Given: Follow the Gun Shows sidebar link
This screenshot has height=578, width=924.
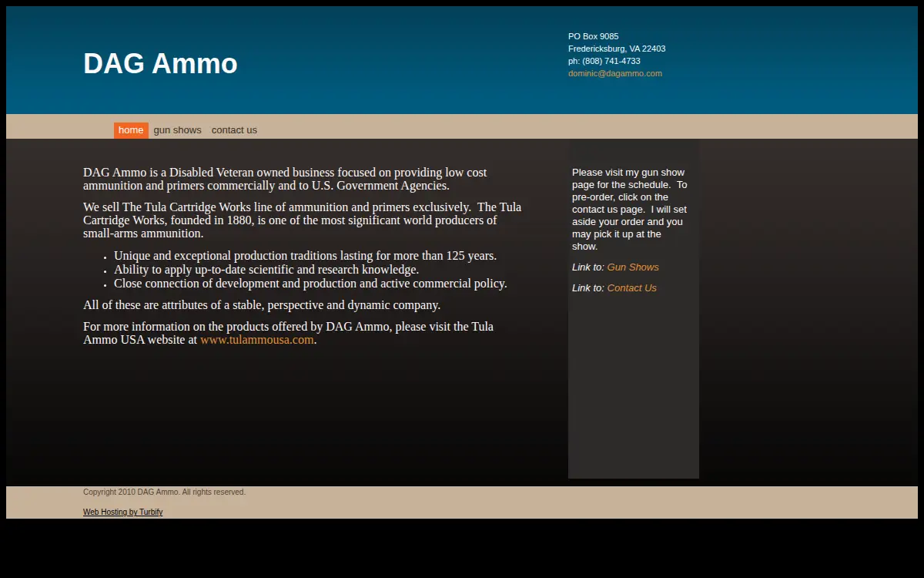Looking at the screenshot, I should pos(633,267).
